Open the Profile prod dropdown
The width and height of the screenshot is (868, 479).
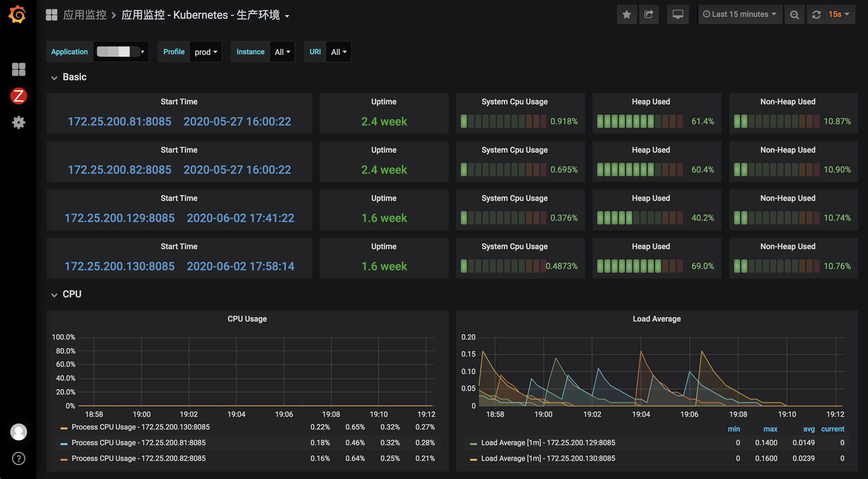[206, 52]
